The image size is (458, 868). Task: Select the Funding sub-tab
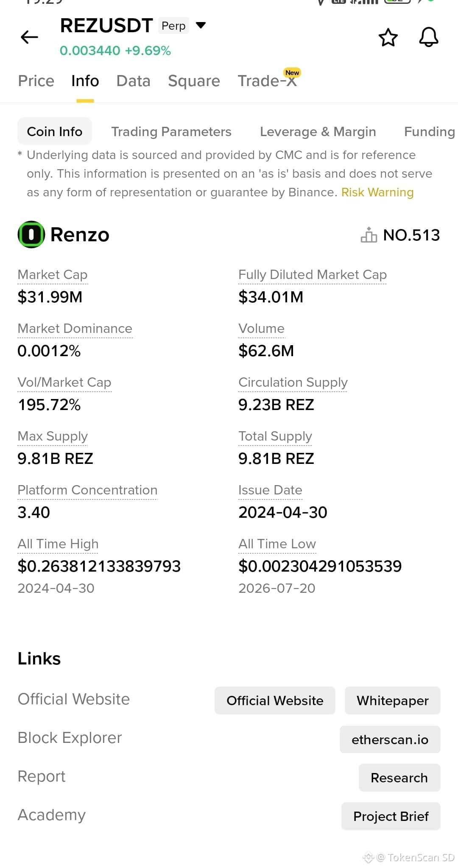pos(430,131)
